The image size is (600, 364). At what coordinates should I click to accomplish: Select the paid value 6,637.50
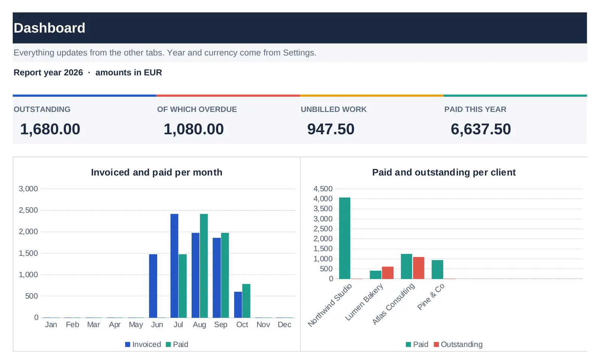[x=481, y=129]
